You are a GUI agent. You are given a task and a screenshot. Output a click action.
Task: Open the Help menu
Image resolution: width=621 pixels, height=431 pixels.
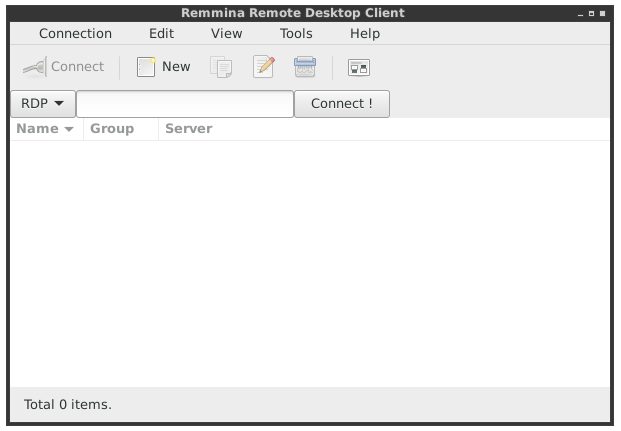(365, 34)
